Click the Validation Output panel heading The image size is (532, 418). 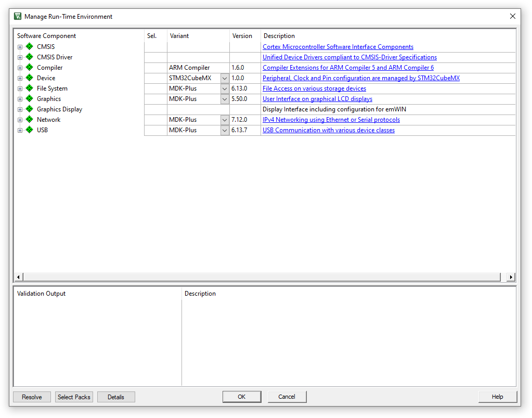(x=41, y=294)
